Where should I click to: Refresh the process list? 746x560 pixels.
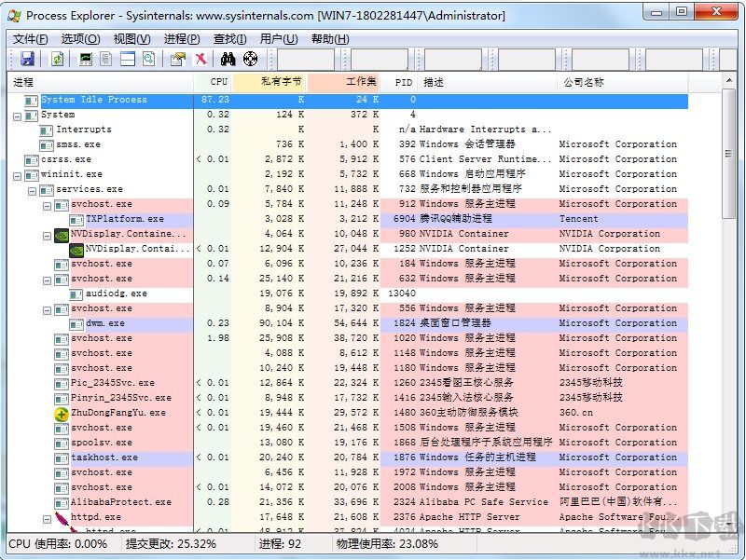57,59
